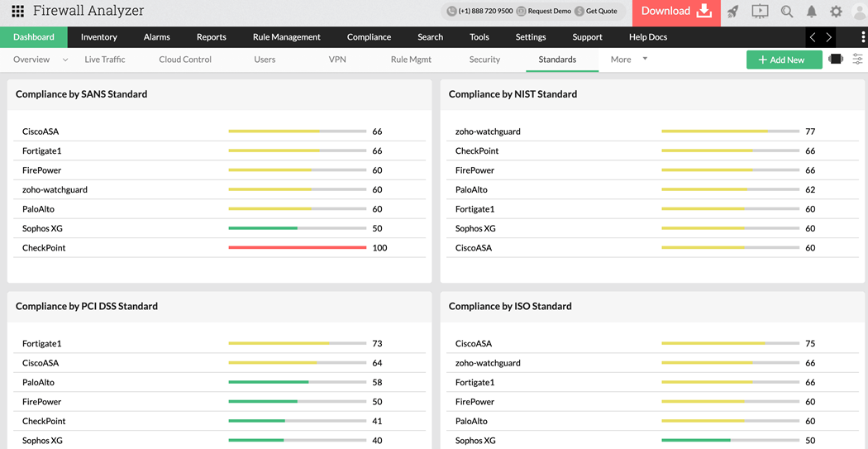This screenshot has width=868, height=449.
Task: Click CiscoASA in ISO Standard panel
Action: coord(474,344)
